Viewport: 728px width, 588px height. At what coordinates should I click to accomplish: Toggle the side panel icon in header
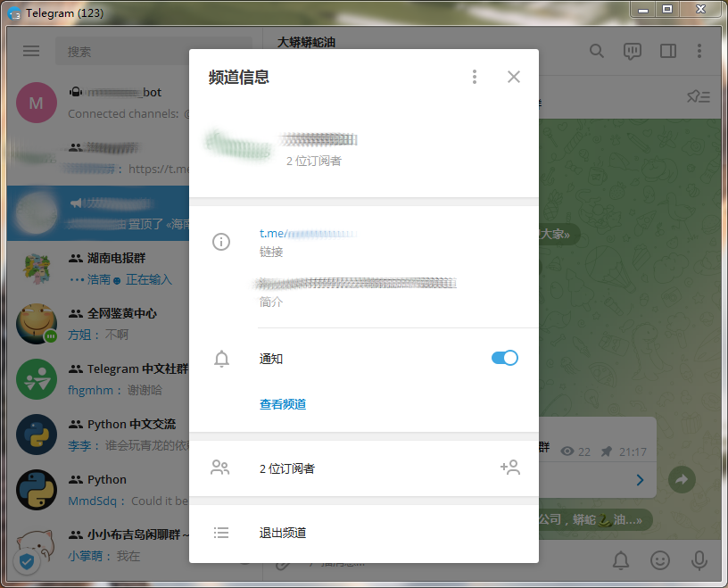(668, 51)
